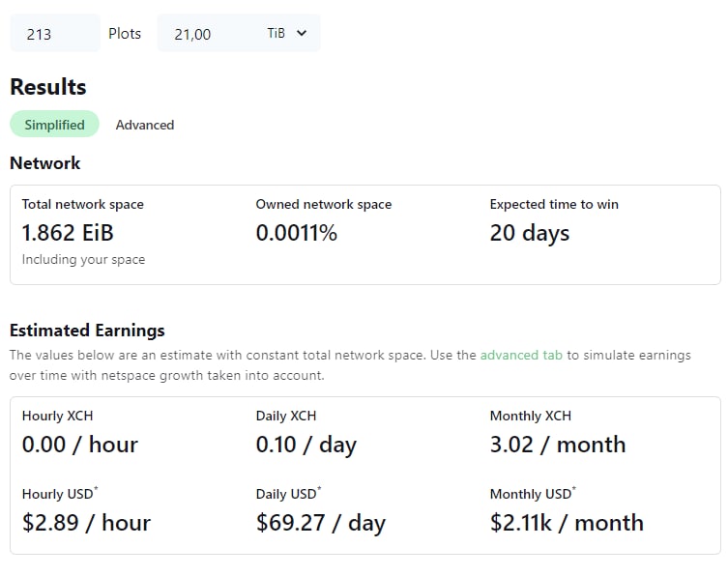Image resolution: width=728 pixels, height=576 pixels.
Task: Click the Network section heading
Action: tap(45, 163)
